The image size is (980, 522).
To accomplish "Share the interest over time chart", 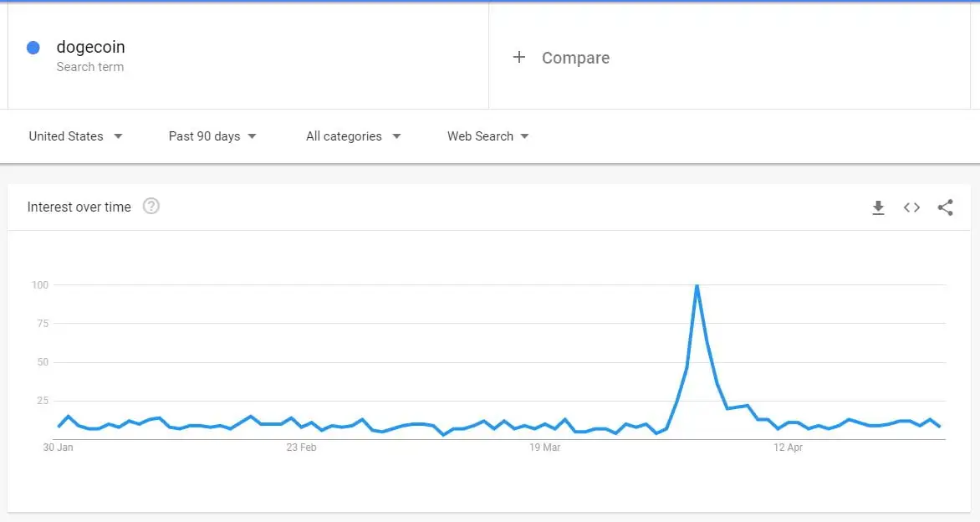I will click(945, 207).
